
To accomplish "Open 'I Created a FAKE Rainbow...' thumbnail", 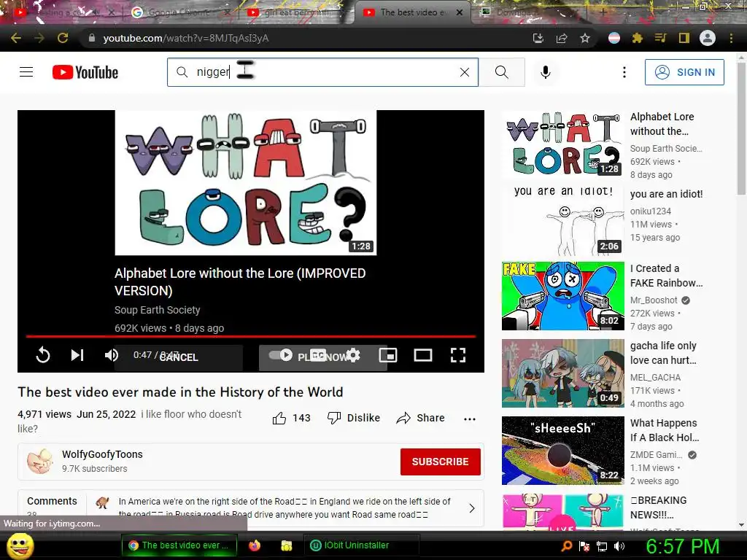I will [562, 296].
